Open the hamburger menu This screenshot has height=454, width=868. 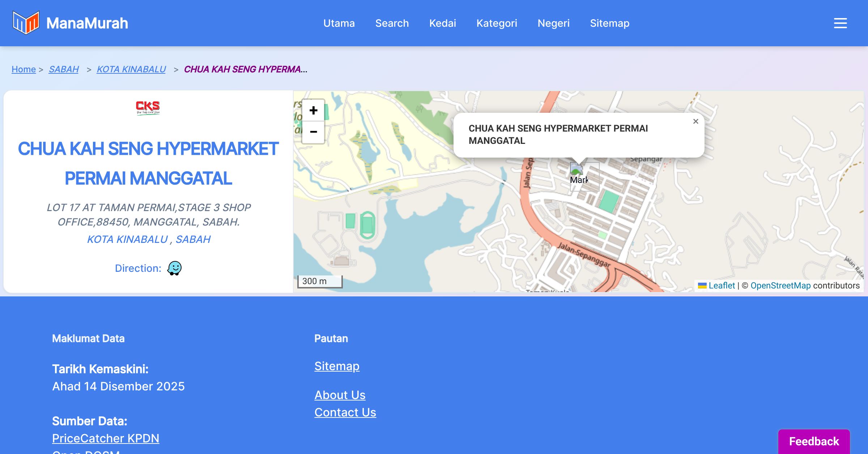[840, 23]
